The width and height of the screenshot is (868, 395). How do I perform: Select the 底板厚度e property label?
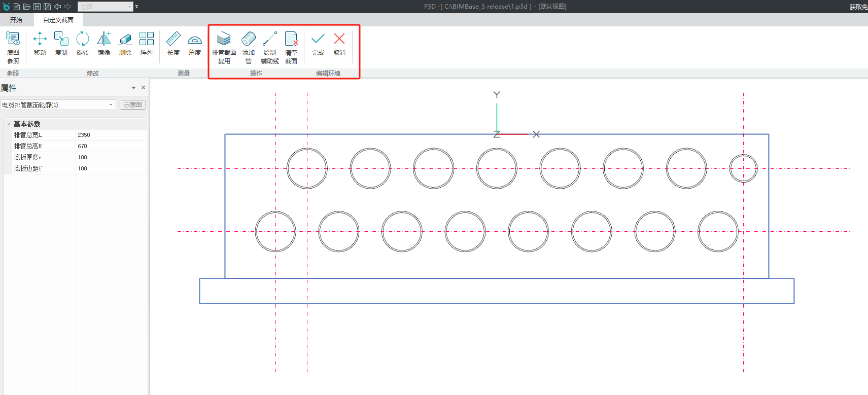click(28, 157)
